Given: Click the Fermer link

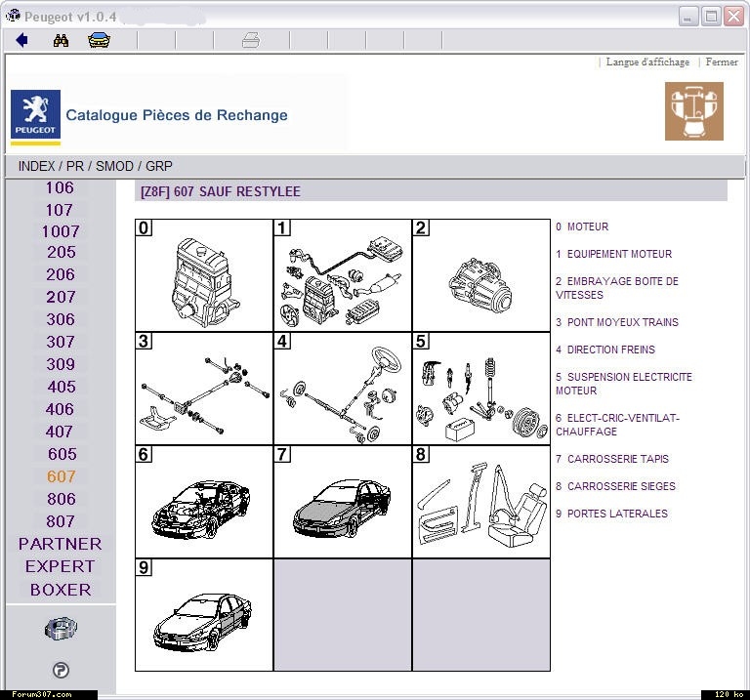Looking at the screenshot, I should [722, 62].
